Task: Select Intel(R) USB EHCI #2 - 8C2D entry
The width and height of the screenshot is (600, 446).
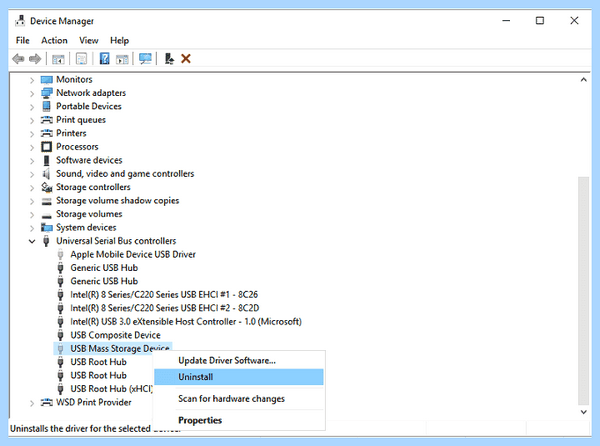Action: coord(165,308)
